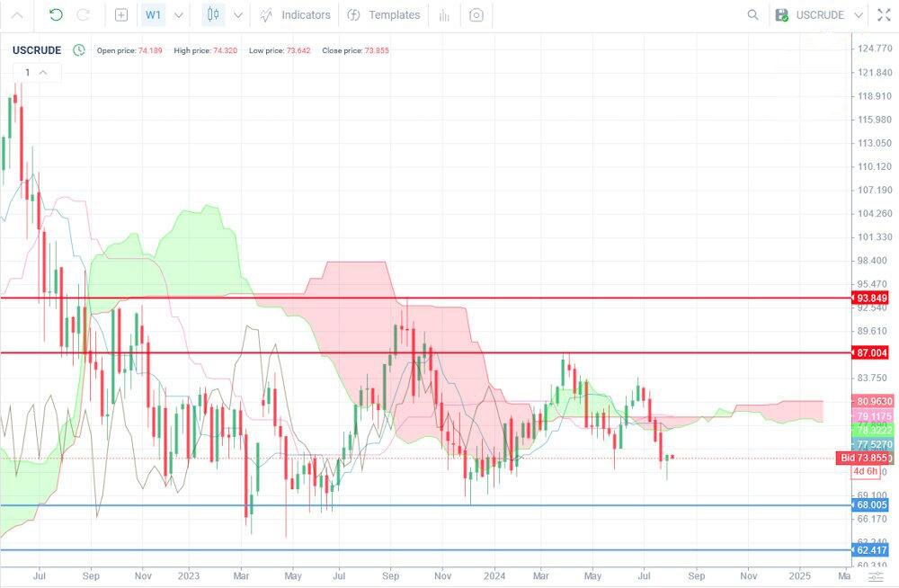
Task: Open the Templates menu
Action: [x=384, y=15]
